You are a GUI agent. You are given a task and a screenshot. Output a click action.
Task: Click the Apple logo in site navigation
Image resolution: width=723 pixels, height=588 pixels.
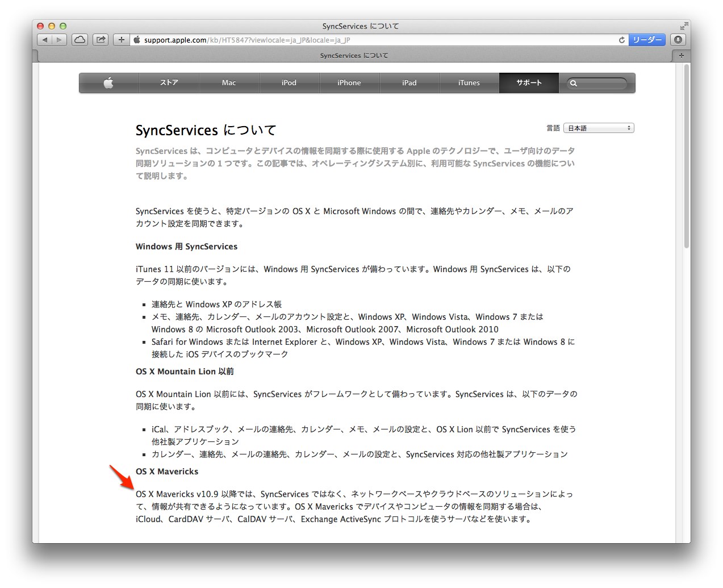(108, 83)
